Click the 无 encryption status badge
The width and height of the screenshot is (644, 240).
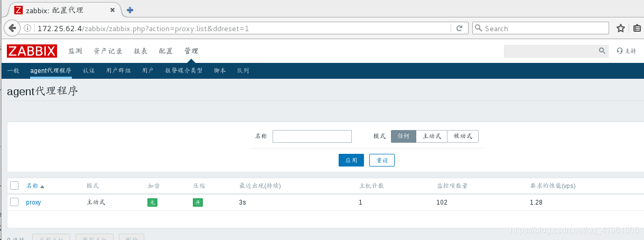pyautogui.click(x=152, y=202)
